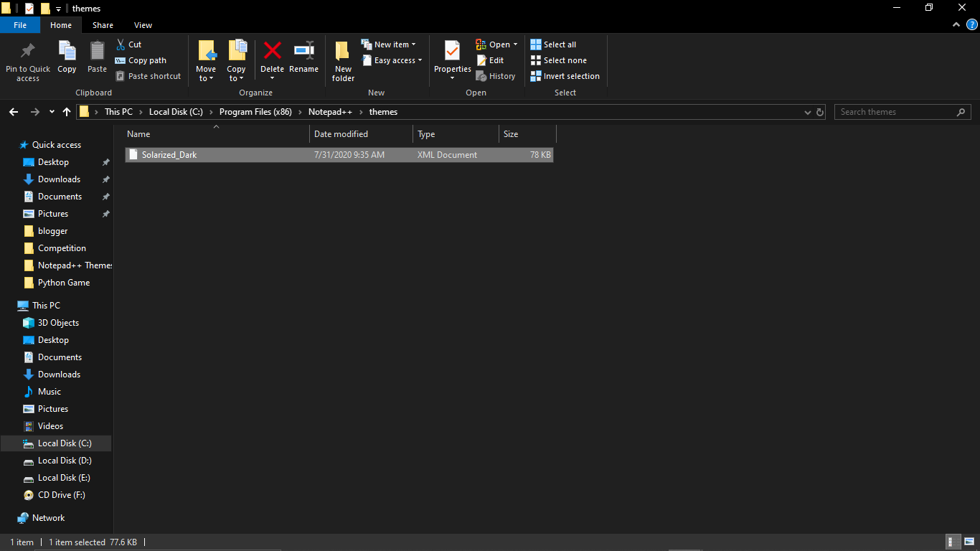Click the Copy icon in the ribbon
Image resolution: width=980 pixels, height=551 pixels.
(x=67, y=57)
